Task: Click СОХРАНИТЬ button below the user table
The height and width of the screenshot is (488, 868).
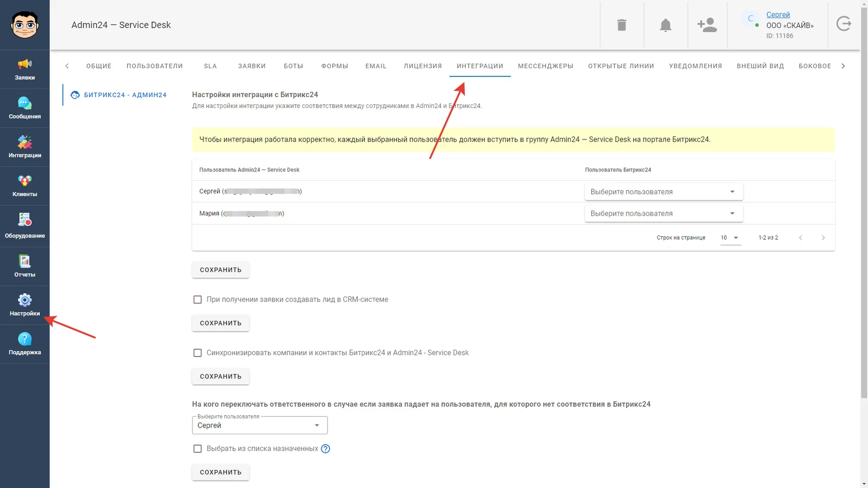Action: [x=221, y=270]
